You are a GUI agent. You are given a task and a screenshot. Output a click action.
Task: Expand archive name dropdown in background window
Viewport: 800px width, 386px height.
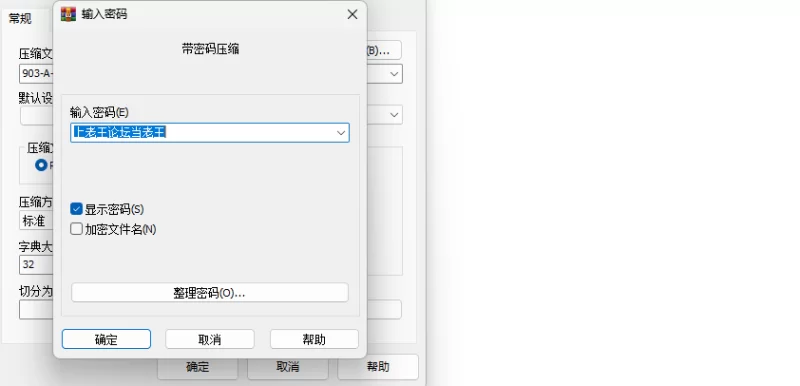pos(394,74)
